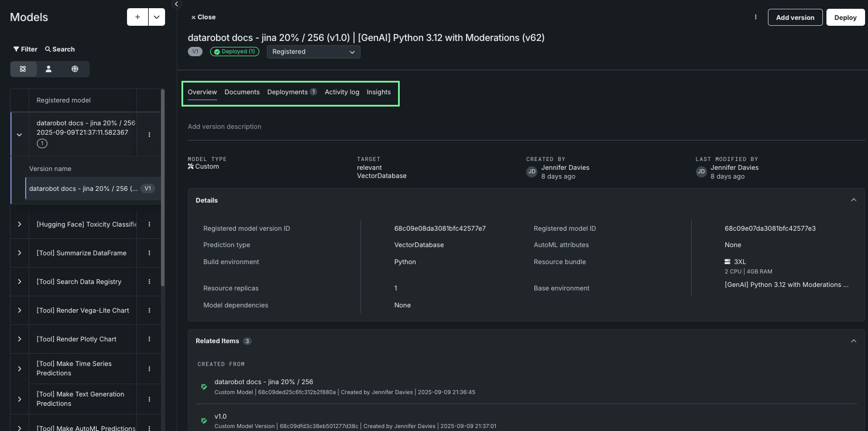Switch to the Documents tab

point(242,92)
